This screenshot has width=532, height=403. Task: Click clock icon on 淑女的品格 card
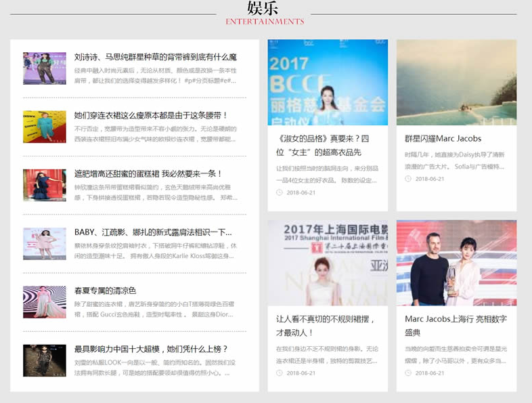tap(280, 192)
